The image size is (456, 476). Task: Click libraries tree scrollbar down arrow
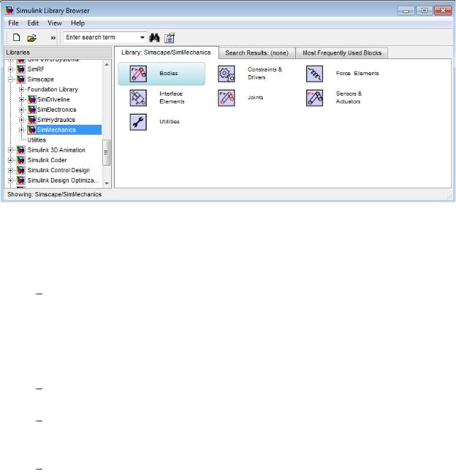(x=107, y=183)
